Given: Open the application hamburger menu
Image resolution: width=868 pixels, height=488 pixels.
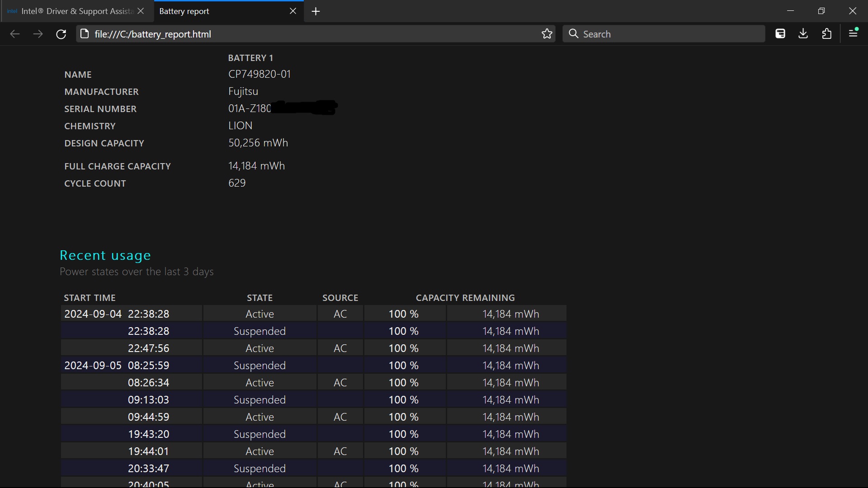Looking at the screenshot, I should (x=854, y=34).
